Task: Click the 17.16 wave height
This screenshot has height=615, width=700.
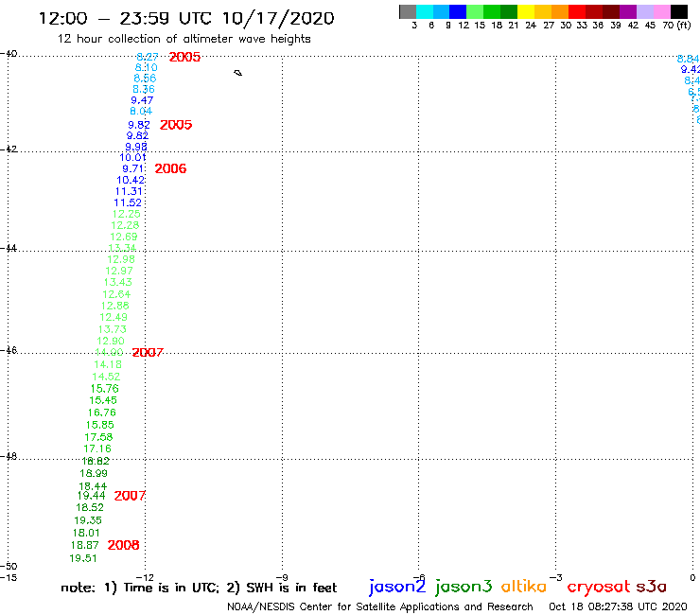Action: (x=96, y=448)
